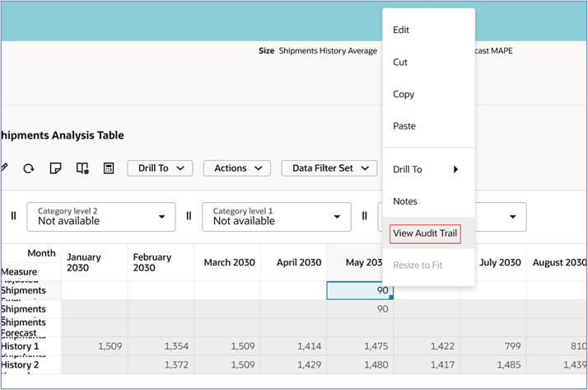The width and height of the screenshot is (588, 390).
Task: Click the book with hash icon
Action: (82, 168)
